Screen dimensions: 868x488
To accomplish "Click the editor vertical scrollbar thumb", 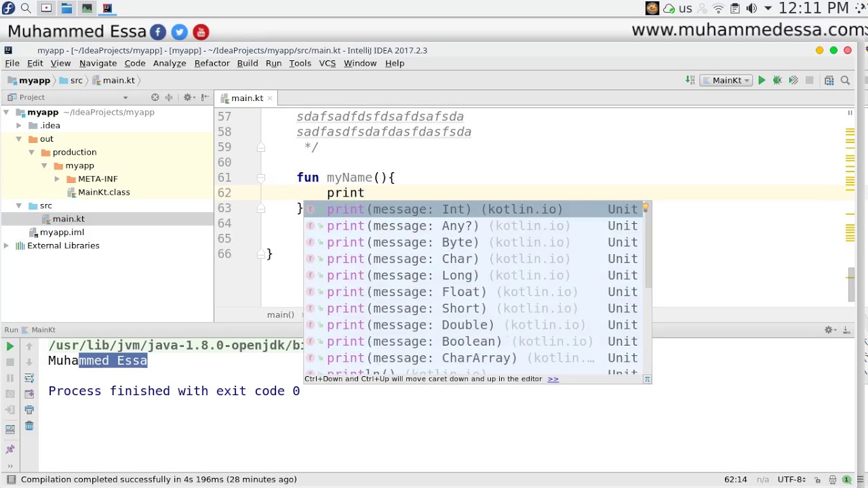I will [x=850, y=285].
